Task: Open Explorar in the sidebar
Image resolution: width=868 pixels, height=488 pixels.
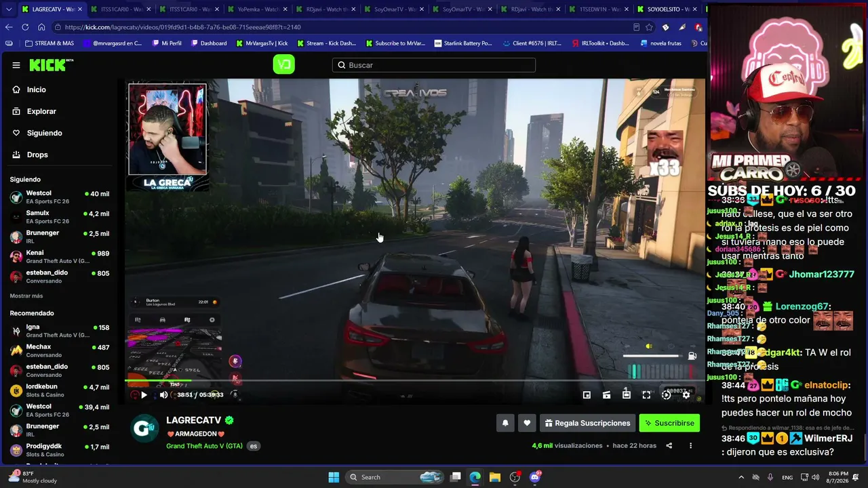Action: coord(41,111)
